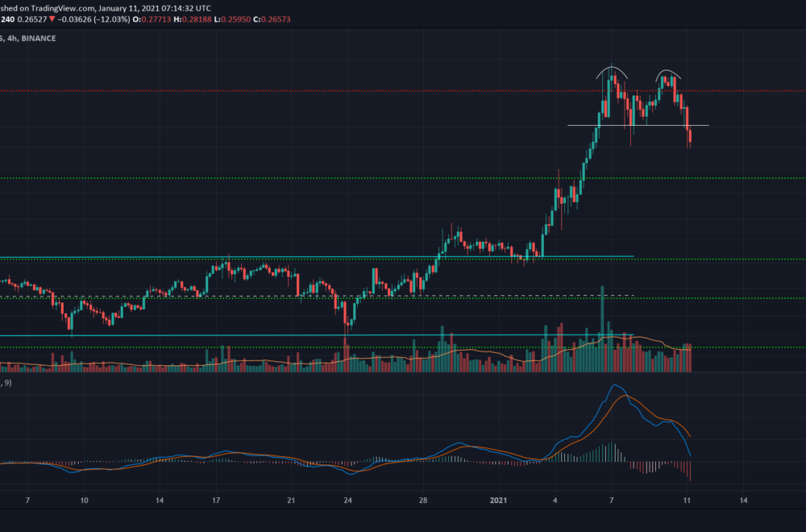Select the white neckline under the double top
806x532 pixels.
(638, 126)
